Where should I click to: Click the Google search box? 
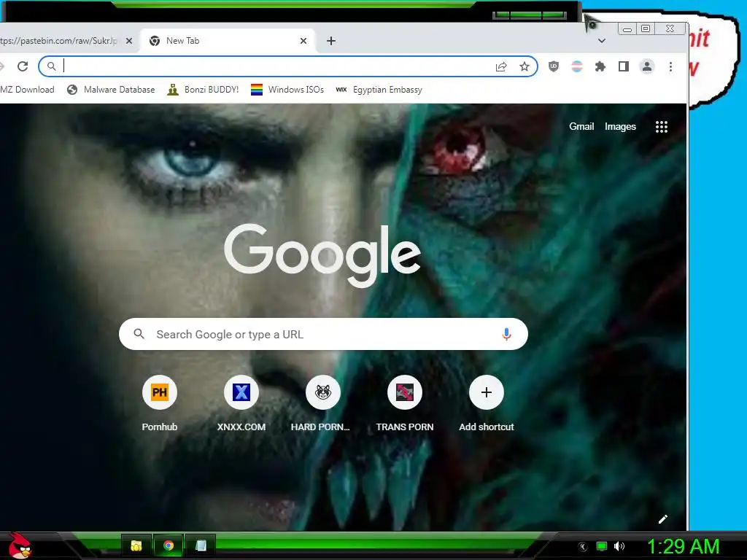point(323,334)
